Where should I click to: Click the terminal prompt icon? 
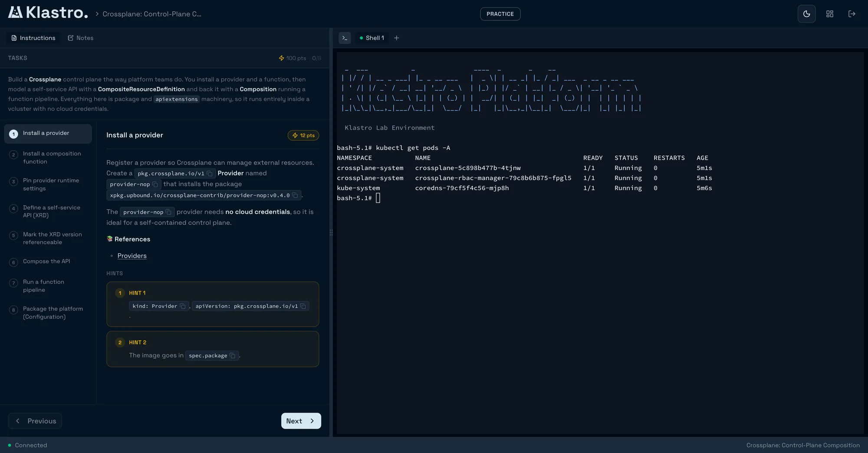(345, 38)
